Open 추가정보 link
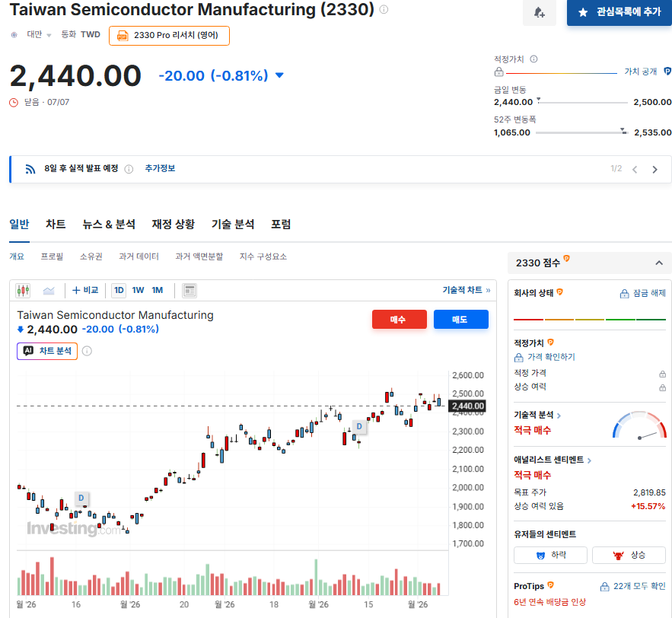The width and height of the screenshot is (672, 618). [x=160, y=168]
